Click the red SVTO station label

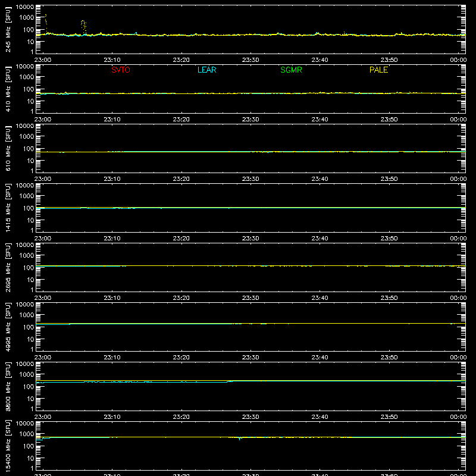tap(121, 70)
